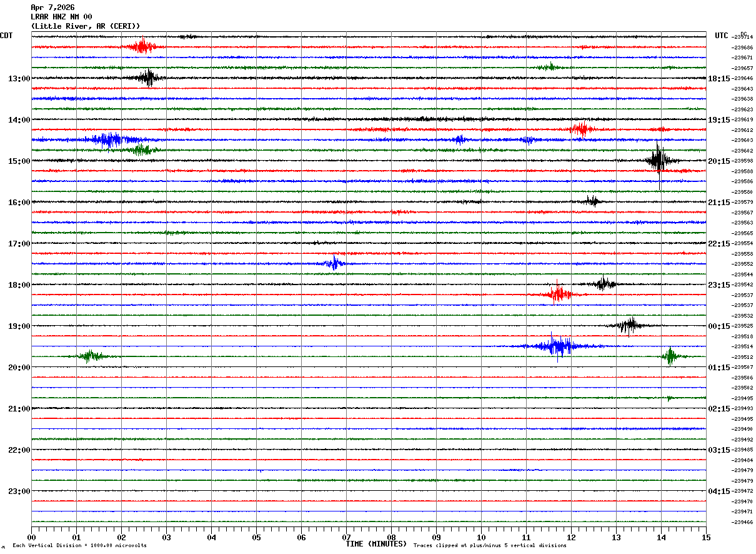The image size is (756, 554).
Task: Select the 14:00 CDT time label
Action: (19, 120)
